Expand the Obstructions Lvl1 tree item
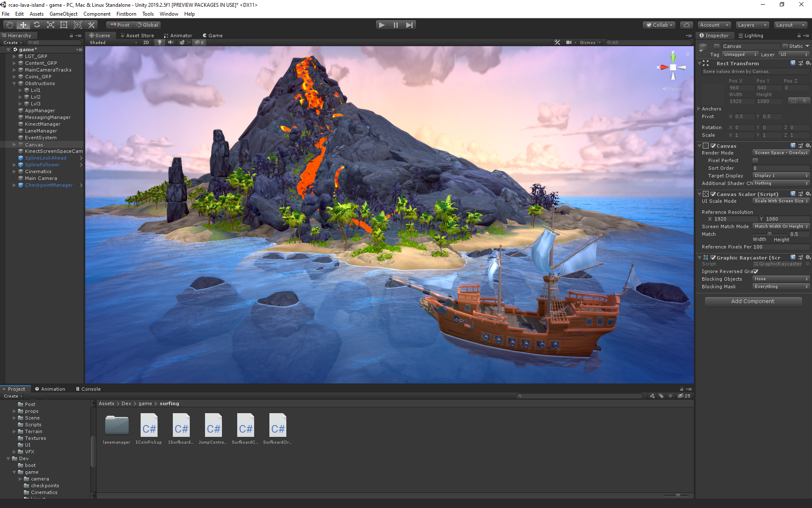 click(20, 90)
